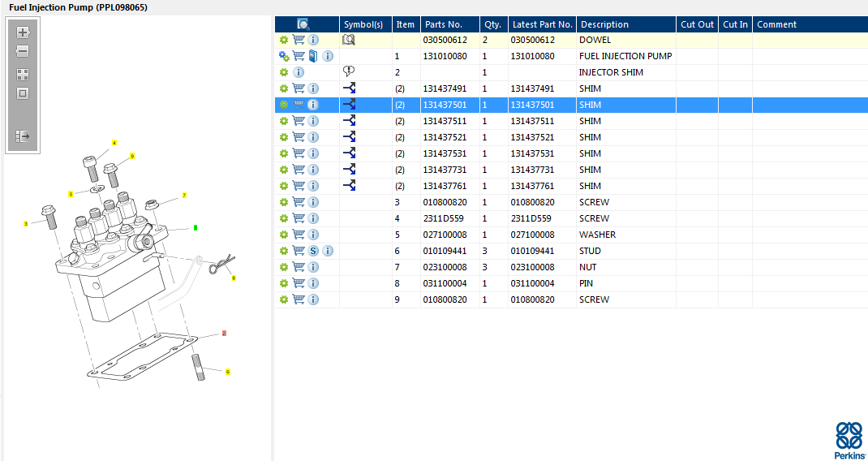Viewport: 868px width, 461px height.
Task: Click the search icon in table header
Action: click(x=303, y=24)
